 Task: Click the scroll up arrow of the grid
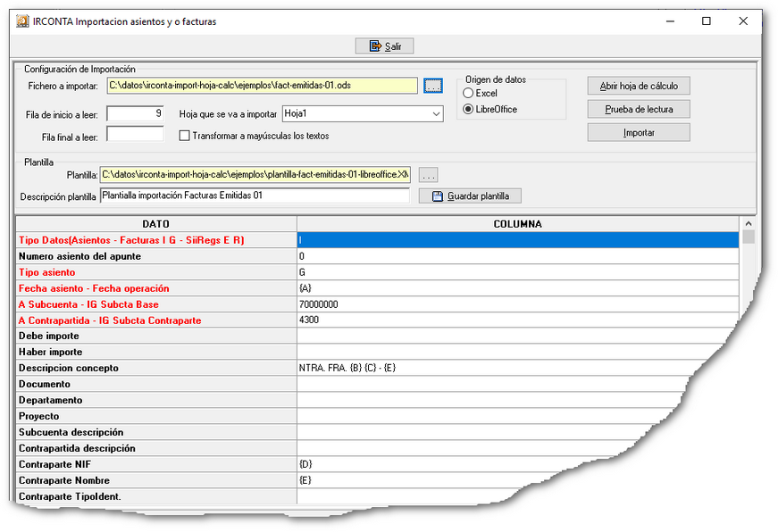pos(749,224)
